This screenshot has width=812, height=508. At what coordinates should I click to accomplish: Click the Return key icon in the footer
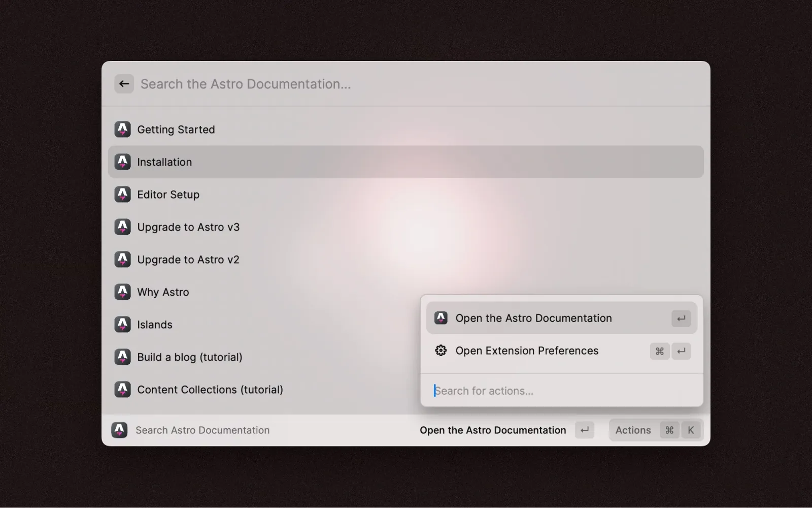coord(584,430)
